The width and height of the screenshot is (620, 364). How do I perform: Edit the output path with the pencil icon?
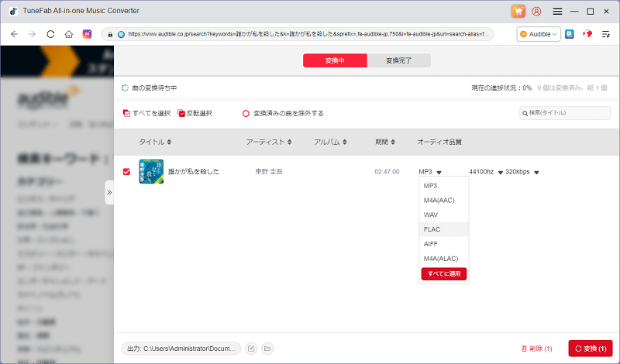click(251, 349)
